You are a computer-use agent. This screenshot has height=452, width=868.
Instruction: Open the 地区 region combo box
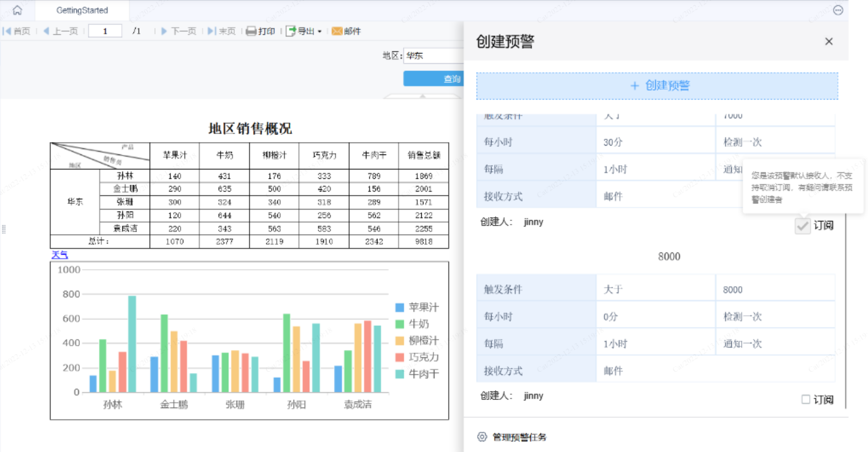(x=433, y=56)
